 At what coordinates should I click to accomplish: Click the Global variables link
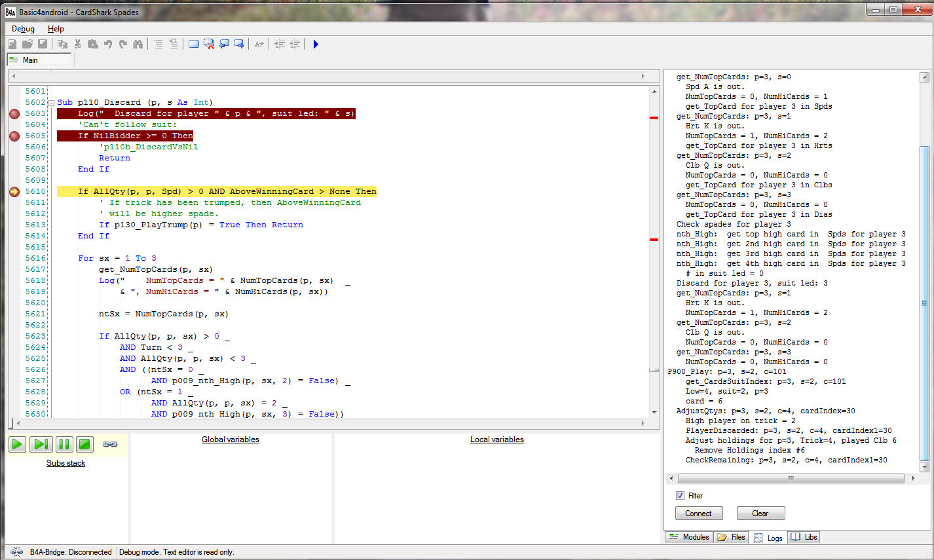(x=230, y=439)
